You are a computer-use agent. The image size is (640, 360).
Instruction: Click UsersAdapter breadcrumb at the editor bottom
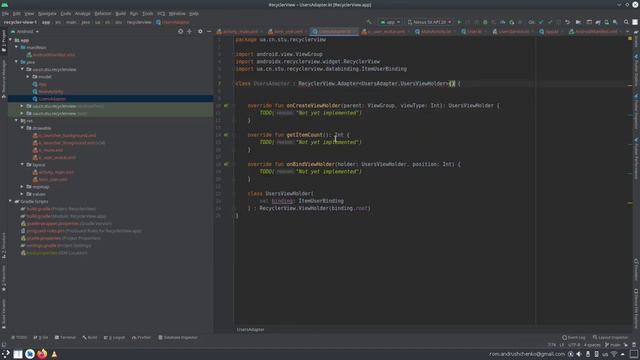pyautogui.click(x=250, y=330)
